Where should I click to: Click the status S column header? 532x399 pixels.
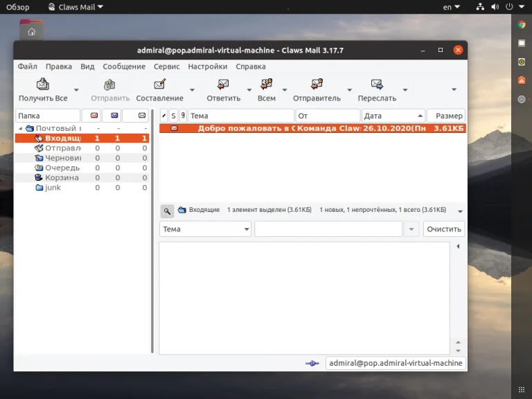tap(173, 116)
